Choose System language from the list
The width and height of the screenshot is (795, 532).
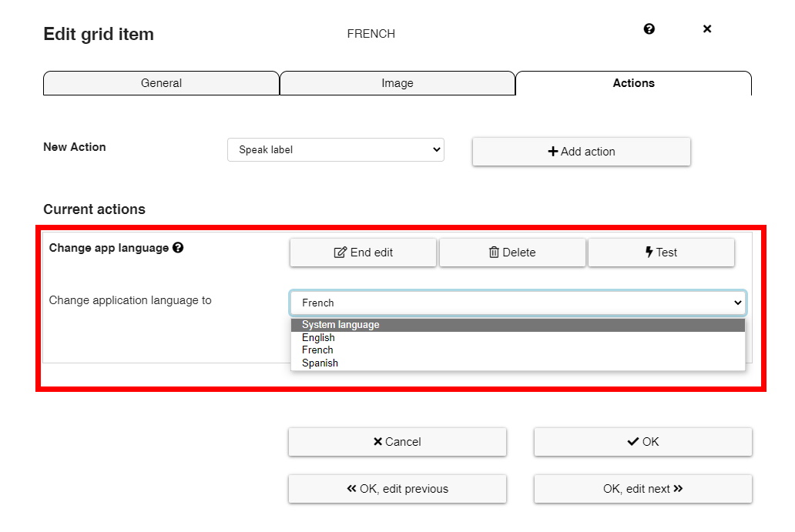[x=518, y=325]
